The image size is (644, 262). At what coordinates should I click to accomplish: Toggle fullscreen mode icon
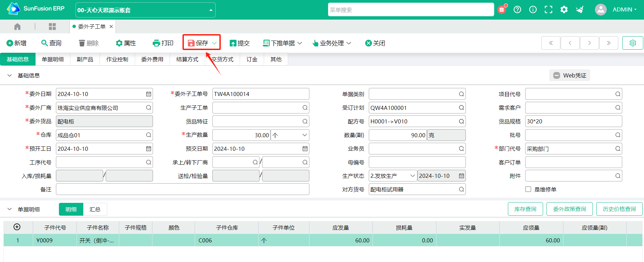tap(549, 9)
